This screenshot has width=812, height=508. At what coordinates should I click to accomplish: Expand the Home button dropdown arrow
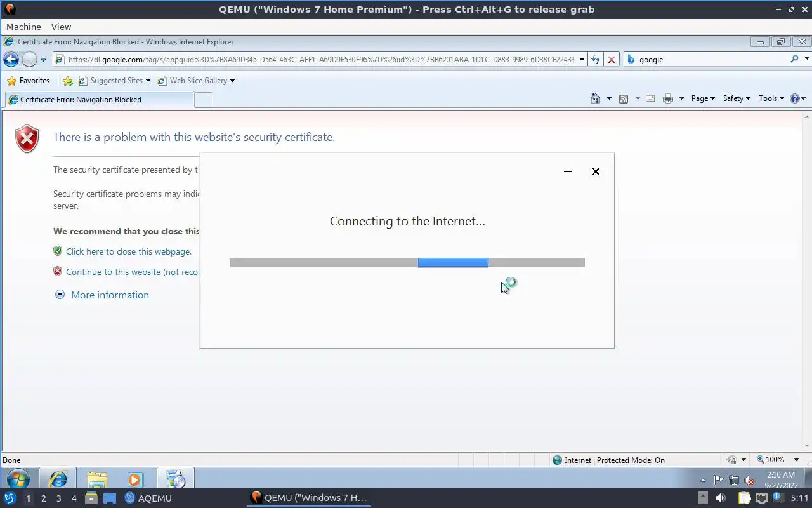tap(609, 98)
